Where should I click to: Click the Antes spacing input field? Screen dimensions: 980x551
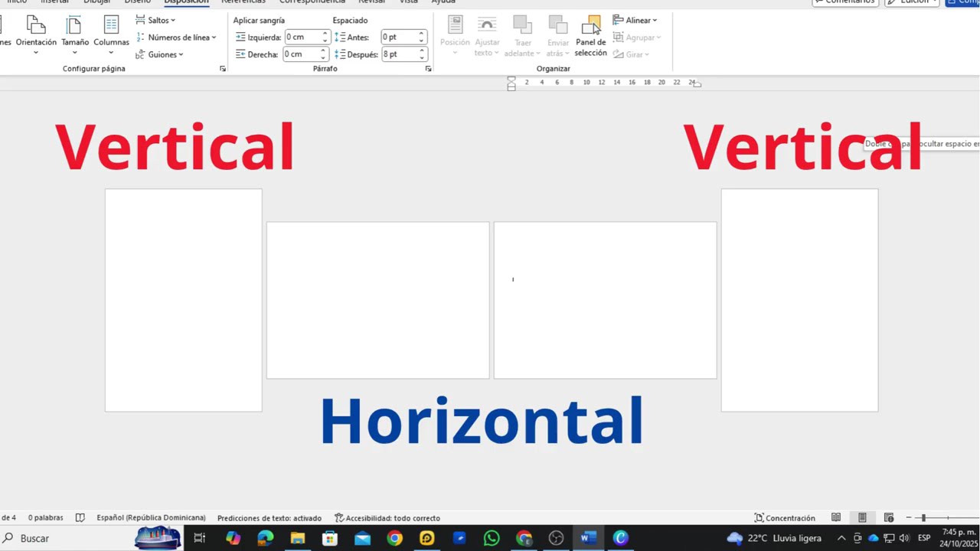coord(399,37)
